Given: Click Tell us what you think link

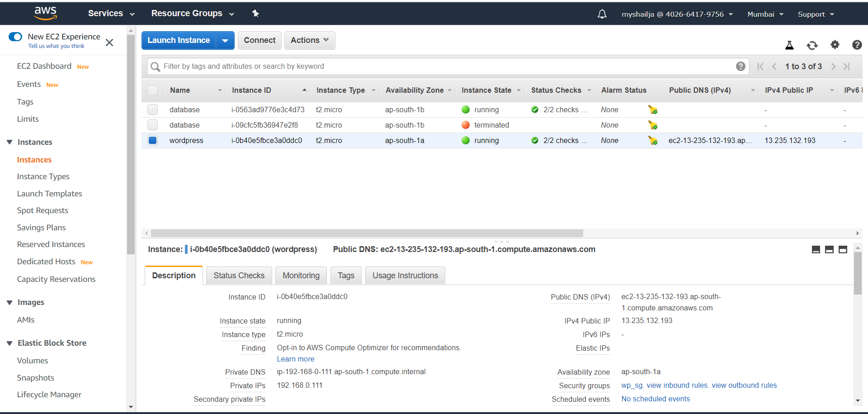Looking at the screenshot, I should tap(56, 46).
